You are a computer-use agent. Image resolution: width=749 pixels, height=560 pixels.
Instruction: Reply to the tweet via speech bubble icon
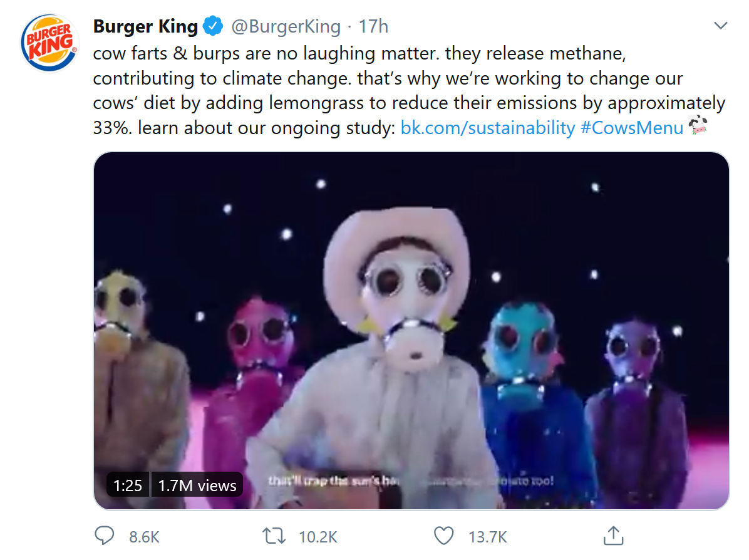(104, 536)
